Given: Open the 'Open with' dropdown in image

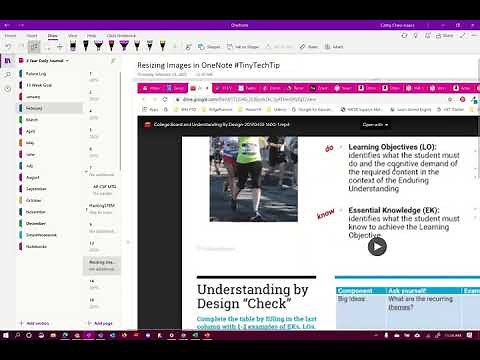Looking at the screenshot, I should pos(375,125).
